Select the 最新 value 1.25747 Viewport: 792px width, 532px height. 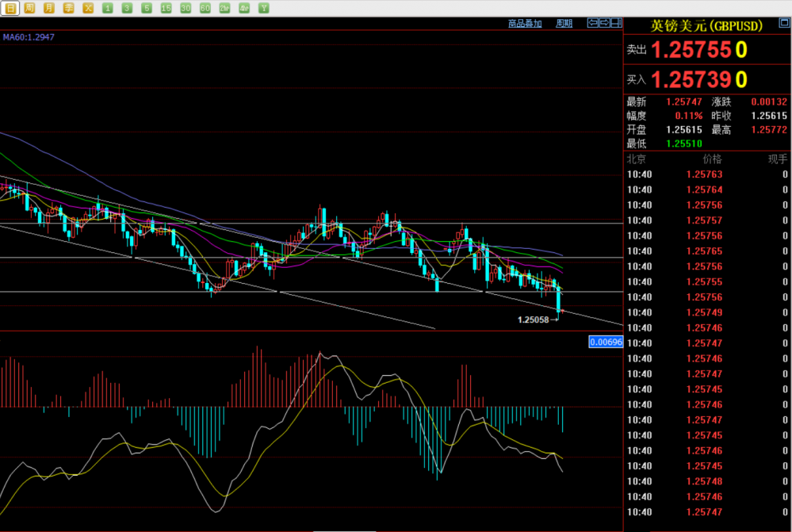click(684, 101)
